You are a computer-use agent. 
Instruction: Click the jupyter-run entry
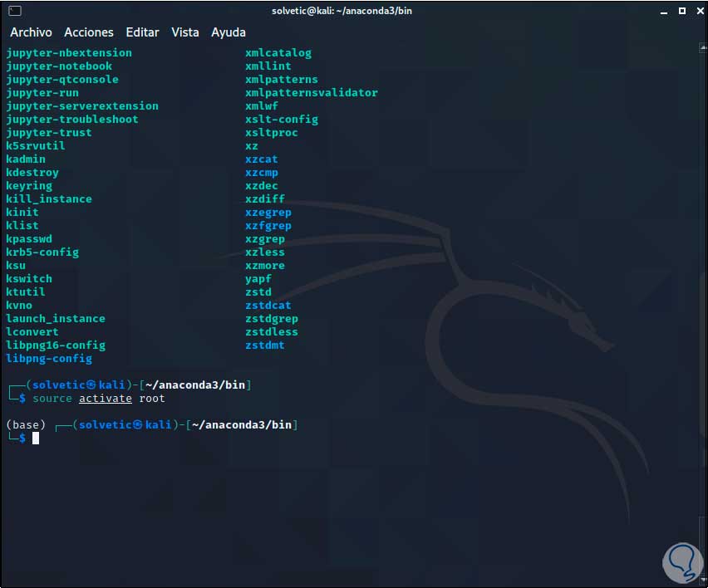[x=42, y=93]
